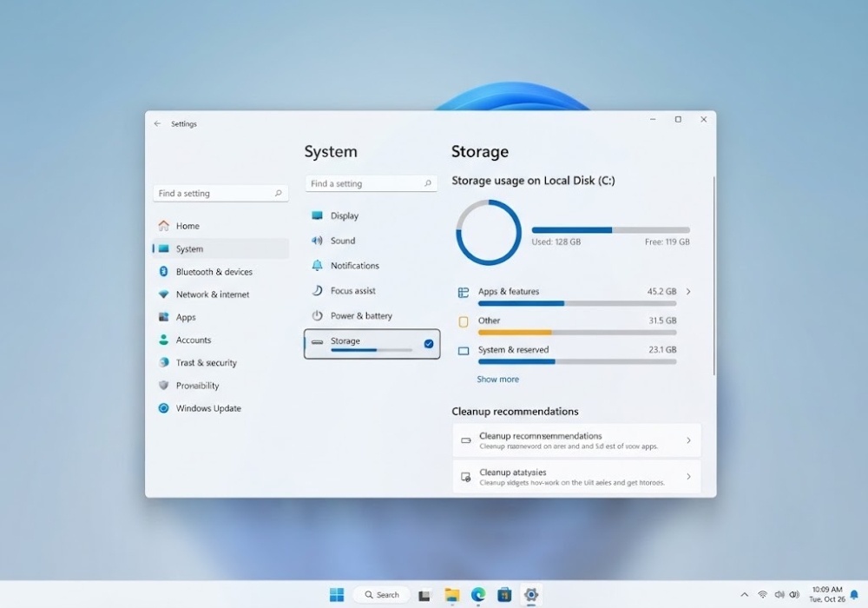Open the Sound settings label

pos(343,241)
